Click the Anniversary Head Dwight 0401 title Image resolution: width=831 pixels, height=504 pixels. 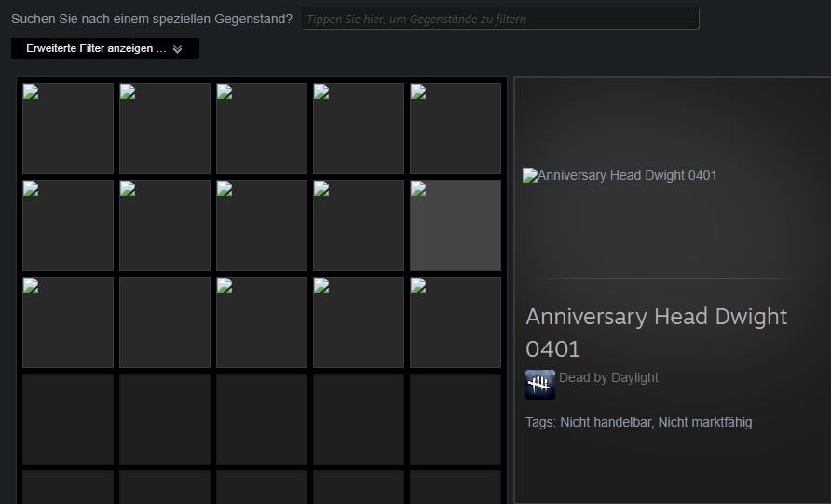[x=656, y=333]
